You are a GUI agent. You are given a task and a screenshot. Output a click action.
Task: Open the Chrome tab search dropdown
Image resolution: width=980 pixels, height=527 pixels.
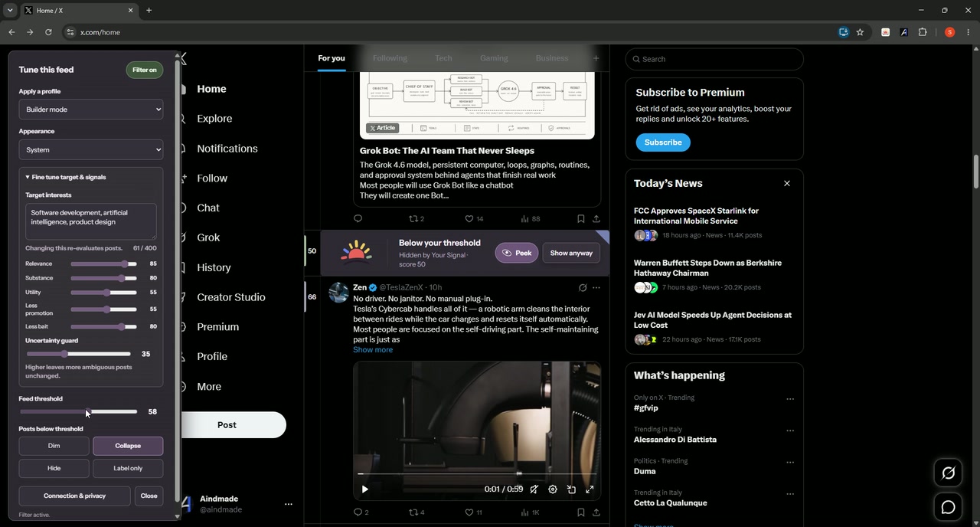coord(10,10)
